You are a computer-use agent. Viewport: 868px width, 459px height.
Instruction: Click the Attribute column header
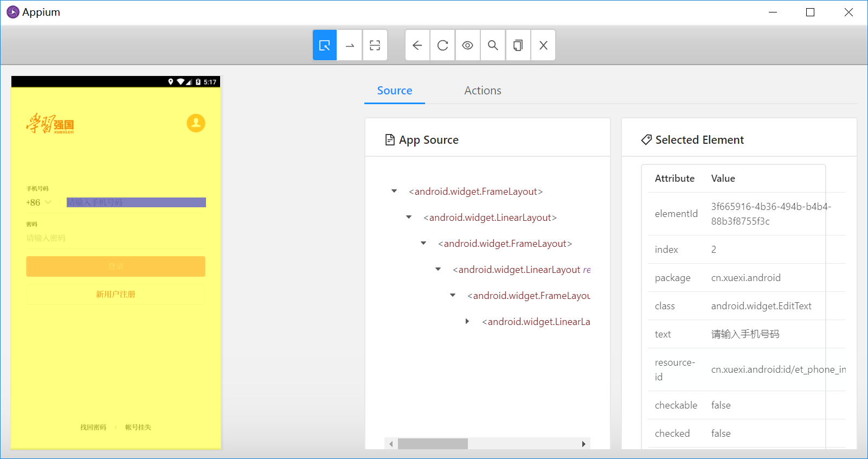(674, 178)
